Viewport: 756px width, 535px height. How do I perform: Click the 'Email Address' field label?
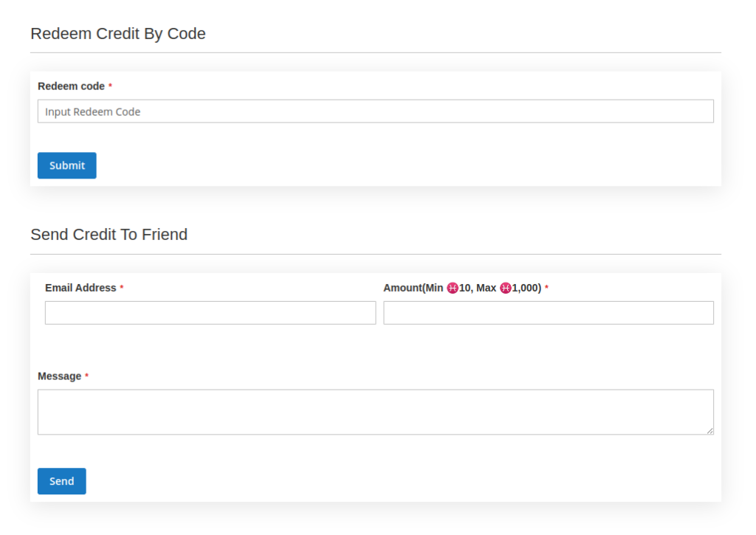click(x=80, y=288)
